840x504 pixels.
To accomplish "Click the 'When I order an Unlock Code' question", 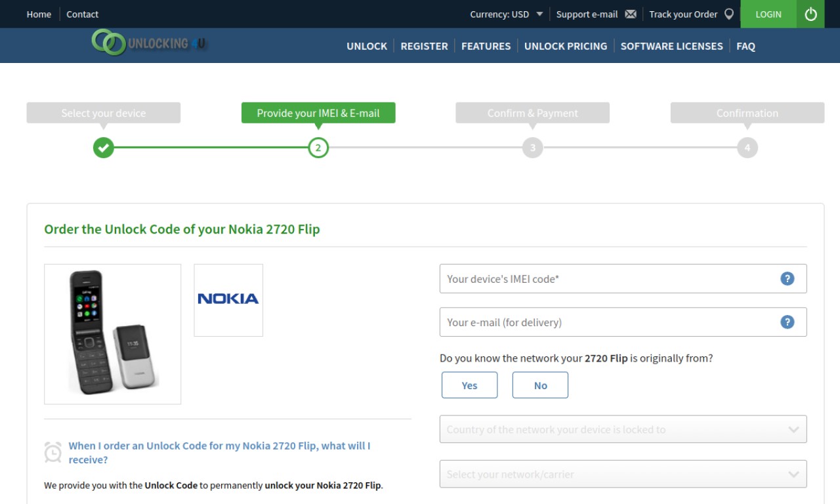I will click(x=219, y=452).
